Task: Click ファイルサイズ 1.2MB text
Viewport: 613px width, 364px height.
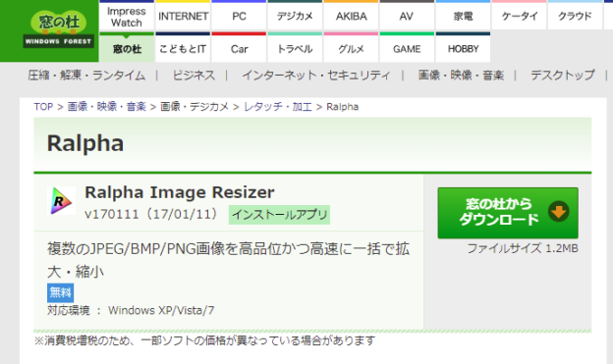Action: [523, 248]
